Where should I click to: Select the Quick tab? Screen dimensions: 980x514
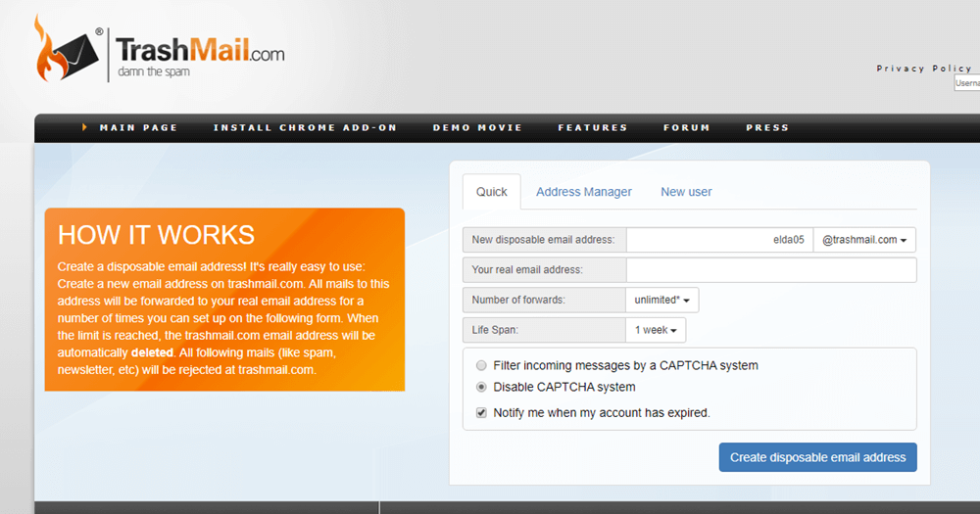pos(492,192)
